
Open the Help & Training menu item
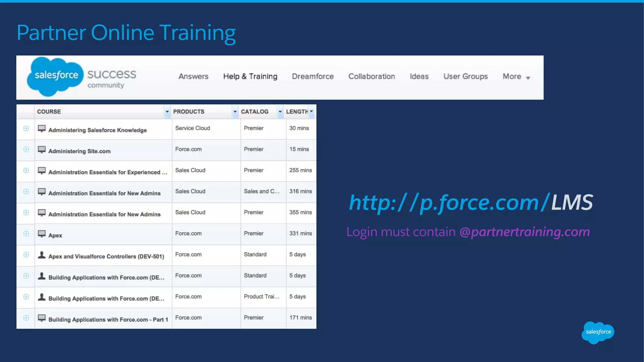[250, 76]
